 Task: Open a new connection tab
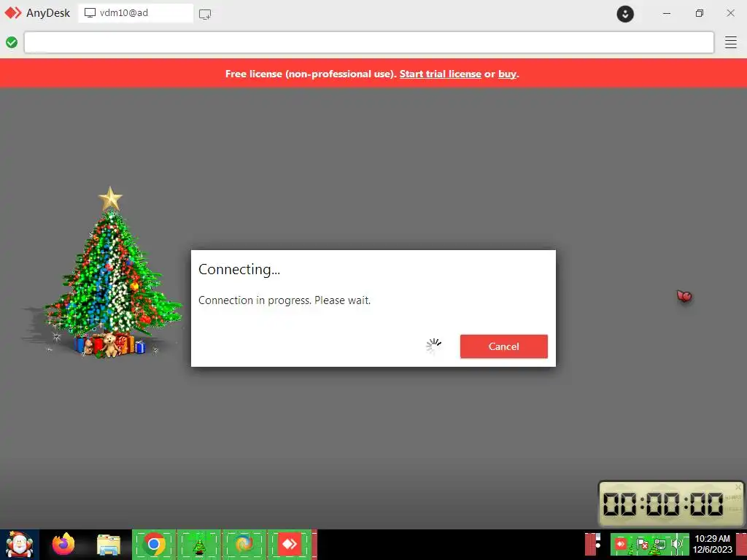click(205, 15)
